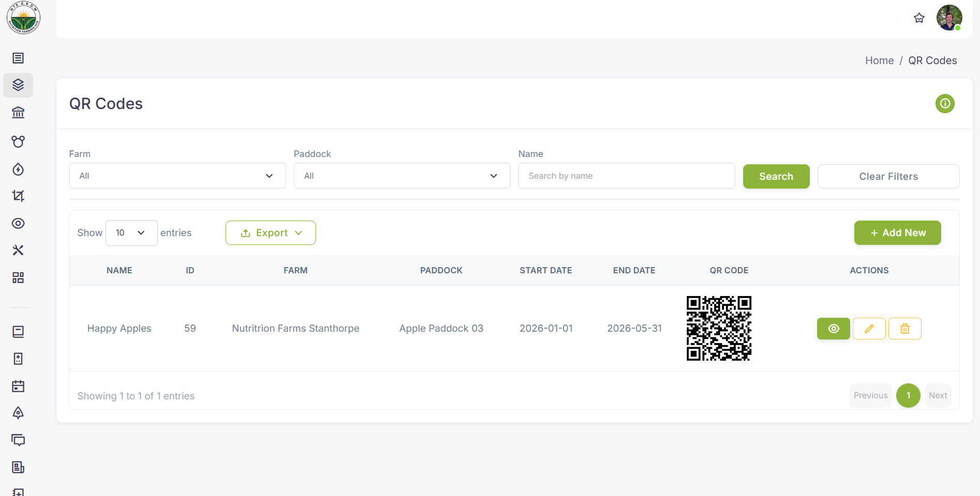
Task: Click the green Search button
Action: 776,176
